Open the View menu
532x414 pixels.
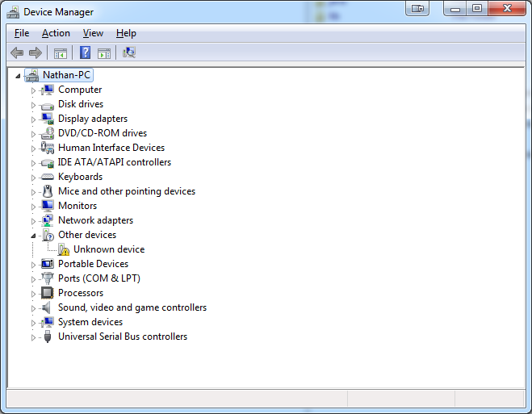pos(93,33)
